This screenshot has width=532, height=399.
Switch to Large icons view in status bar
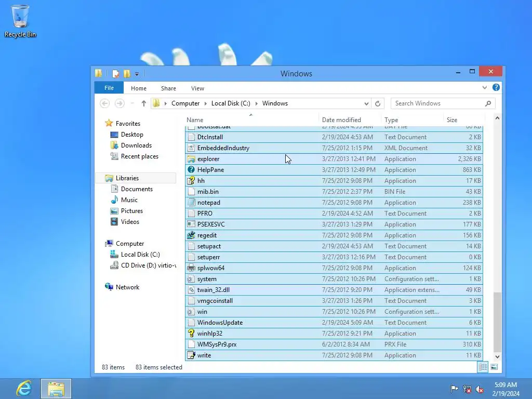pos(494,367)
